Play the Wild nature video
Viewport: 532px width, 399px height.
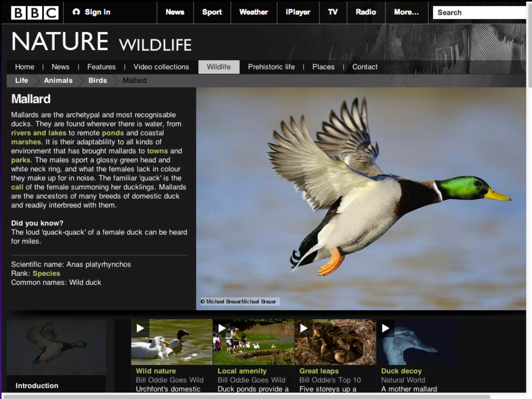tap(140, 328)
